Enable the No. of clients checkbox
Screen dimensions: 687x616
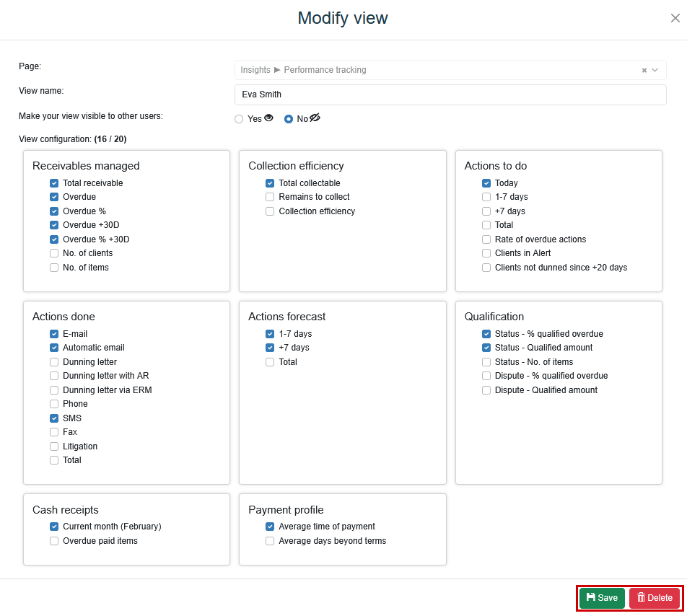(x=54, y=253)
